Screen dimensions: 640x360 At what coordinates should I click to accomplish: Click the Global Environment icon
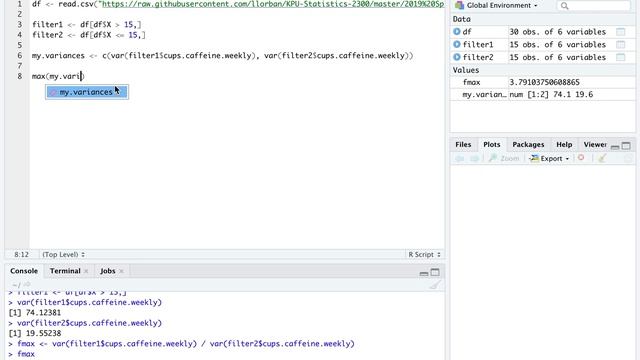(x=460, y=5)
